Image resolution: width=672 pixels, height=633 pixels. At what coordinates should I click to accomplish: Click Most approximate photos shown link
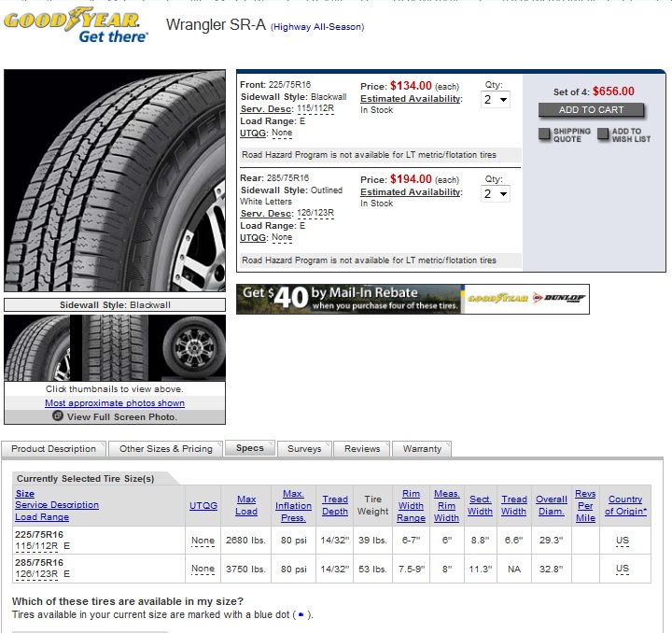pyautogui.click(x=115, y=402)
